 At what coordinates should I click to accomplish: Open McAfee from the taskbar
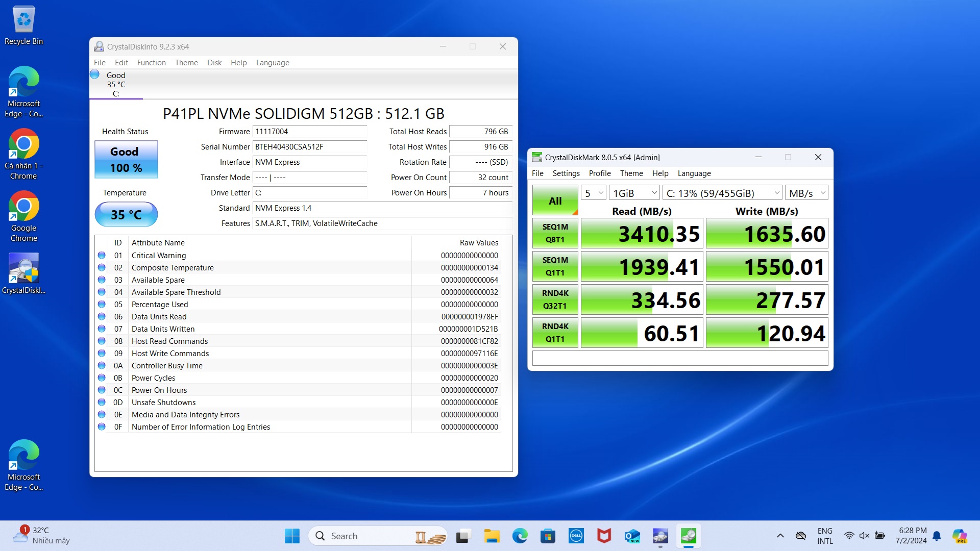(x=604, y=536)
